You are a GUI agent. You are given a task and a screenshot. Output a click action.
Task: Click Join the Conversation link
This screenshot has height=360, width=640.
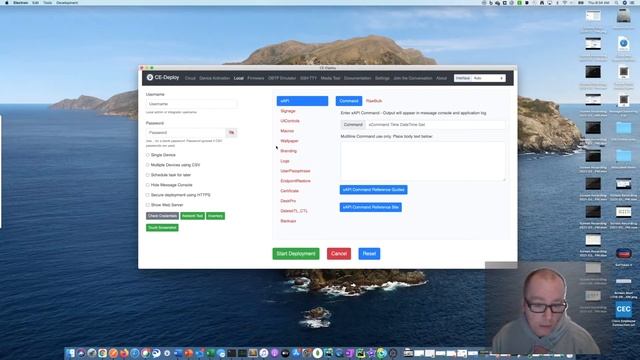[x=413, y=78]
